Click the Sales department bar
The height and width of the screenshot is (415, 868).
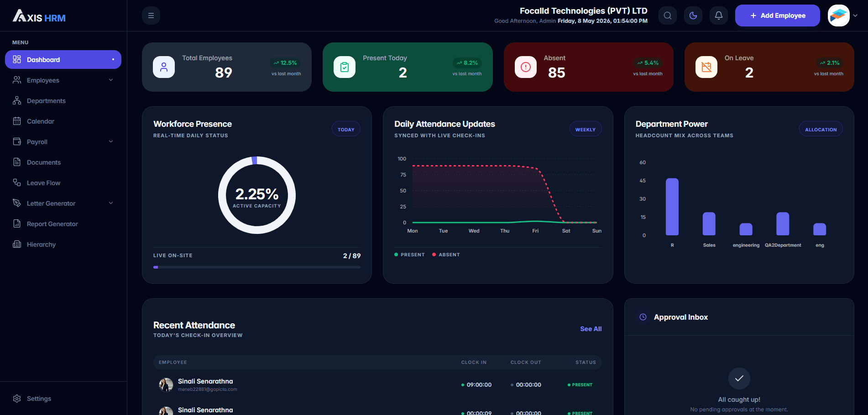click(x=709, y=224)
